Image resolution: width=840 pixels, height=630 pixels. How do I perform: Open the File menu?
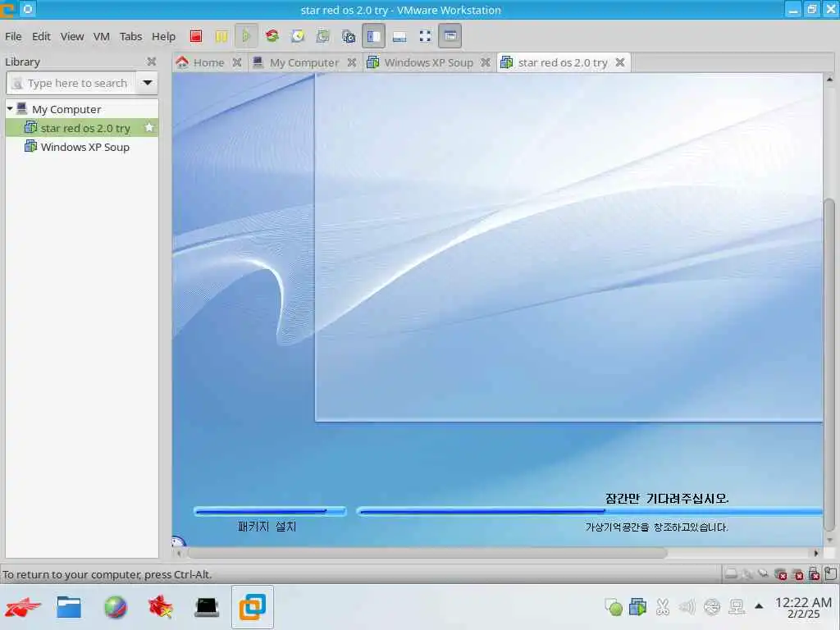13,36
